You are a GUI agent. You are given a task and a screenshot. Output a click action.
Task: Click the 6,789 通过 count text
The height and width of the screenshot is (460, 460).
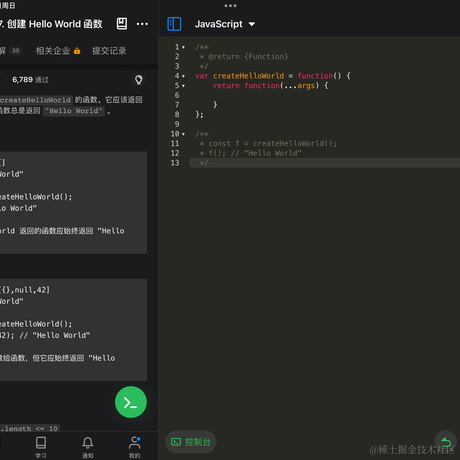pyautogui.click(x=30, y=80)
